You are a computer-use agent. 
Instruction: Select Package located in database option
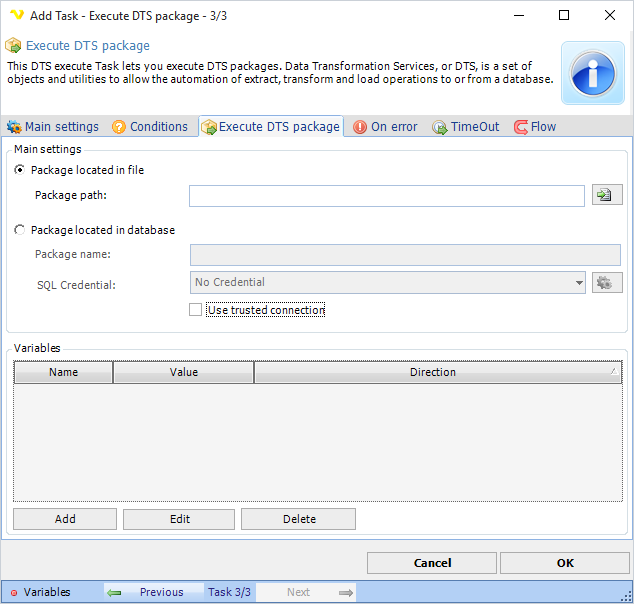[95, 230]
